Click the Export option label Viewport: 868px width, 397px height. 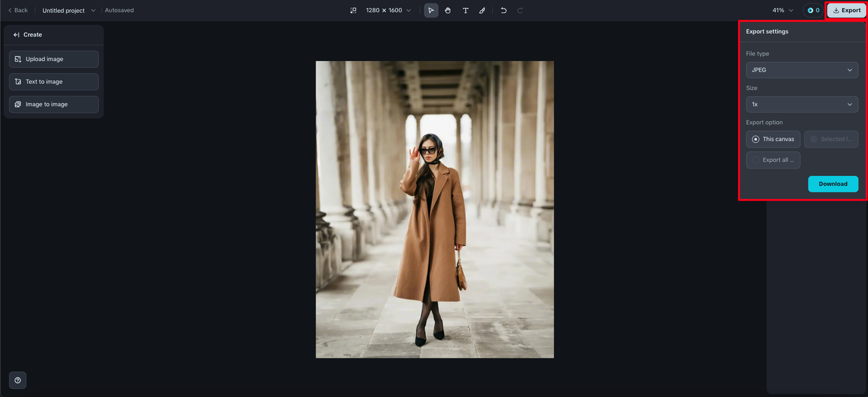point(764,123)
